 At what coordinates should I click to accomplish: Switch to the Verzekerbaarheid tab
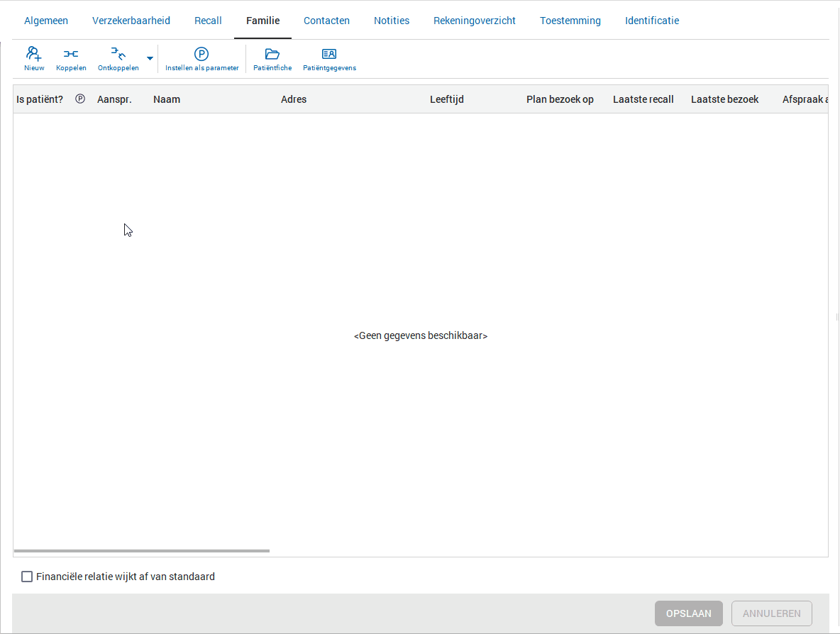pyautogui.click(x=131, y=21)
